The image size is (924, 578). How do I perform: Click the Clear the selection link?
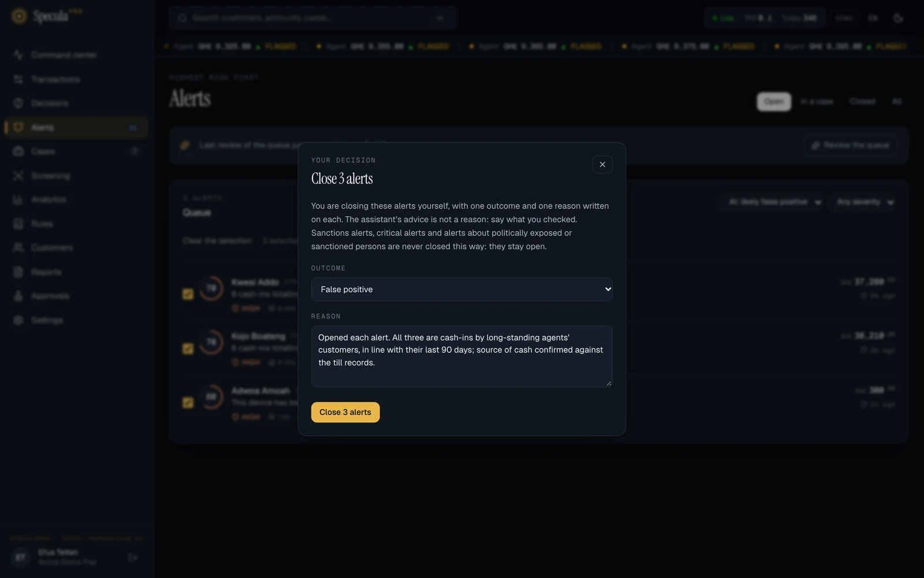pyautogui.click(x=217, y=240)
